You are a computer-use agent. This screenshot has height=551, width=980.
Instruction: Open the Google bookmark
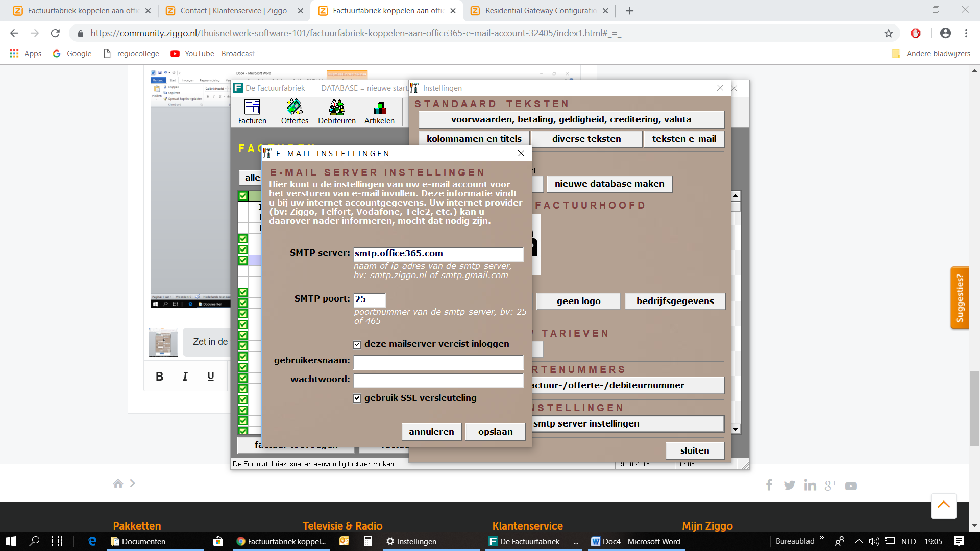point(72,54)
